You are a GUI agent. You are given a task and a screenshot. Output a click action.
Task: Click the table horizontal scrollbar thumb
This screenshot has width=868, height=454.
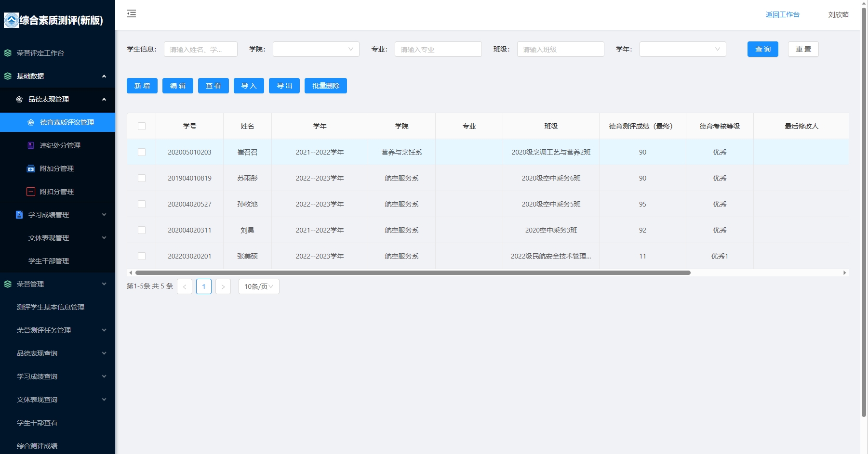413,272
